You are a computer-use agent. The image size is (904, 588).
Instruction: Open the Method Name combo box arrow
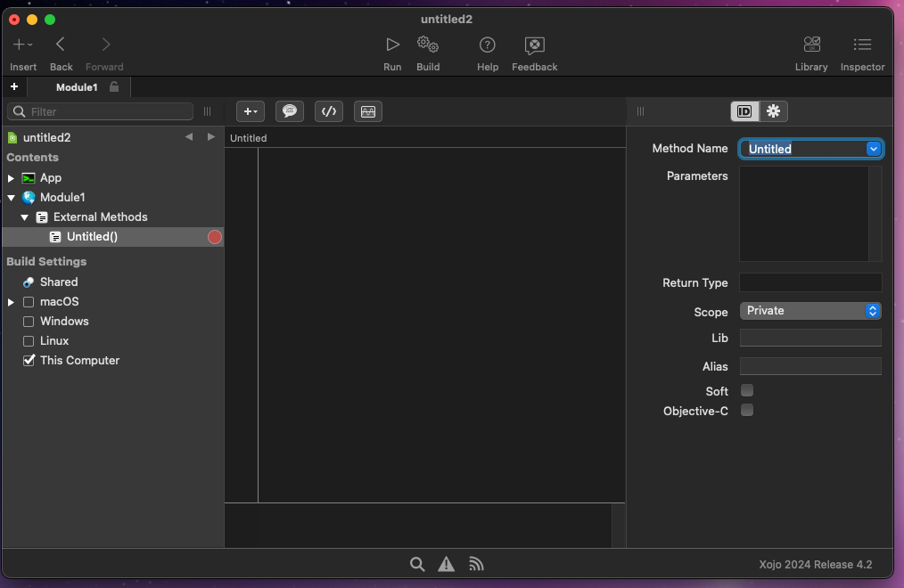pyautogui.click(x=873, y=149)
